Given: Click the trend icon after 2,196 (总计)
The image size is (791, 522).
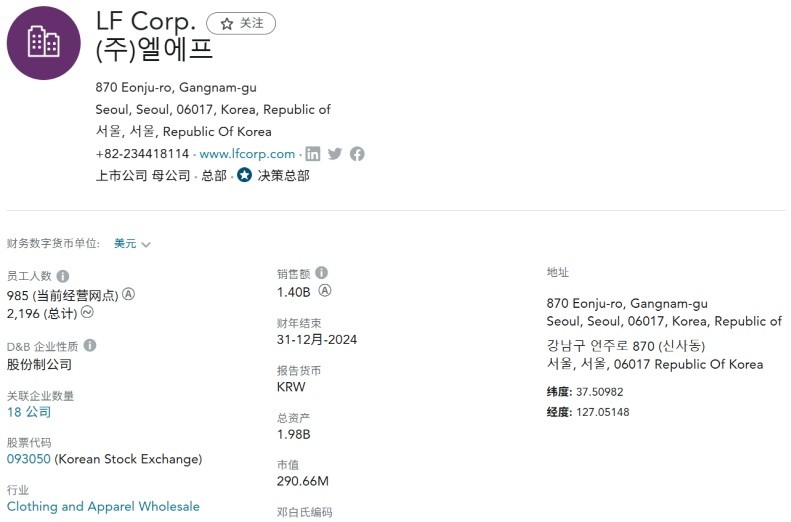Looking at the screenshot, I should click(87, 313).
